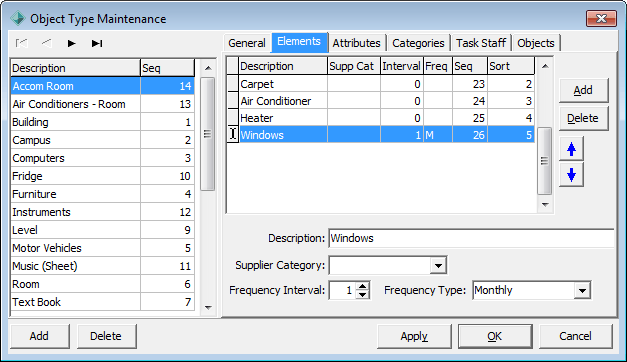Go to first record navigation arrow
Screen dimensions: 627x362
pos(22,43)
